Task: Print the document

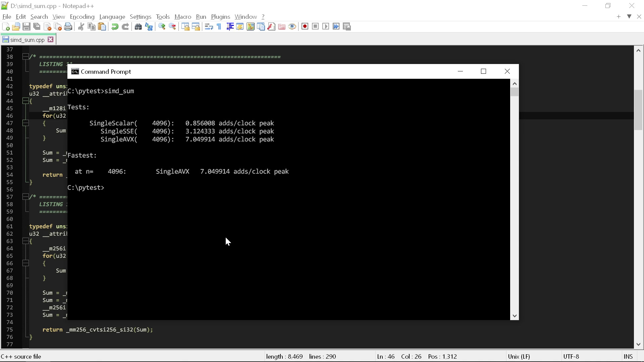Action: [68, 26]
